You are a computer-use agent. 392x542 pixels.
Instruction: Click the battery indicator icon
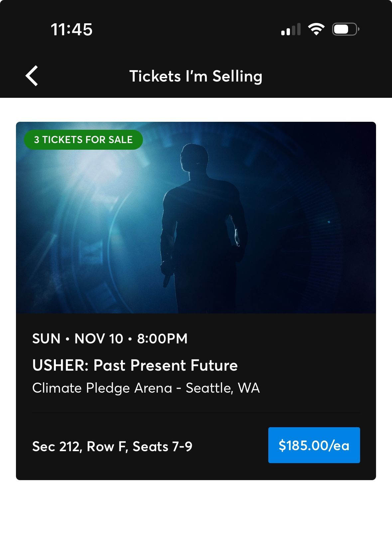[x=345, y=29]
